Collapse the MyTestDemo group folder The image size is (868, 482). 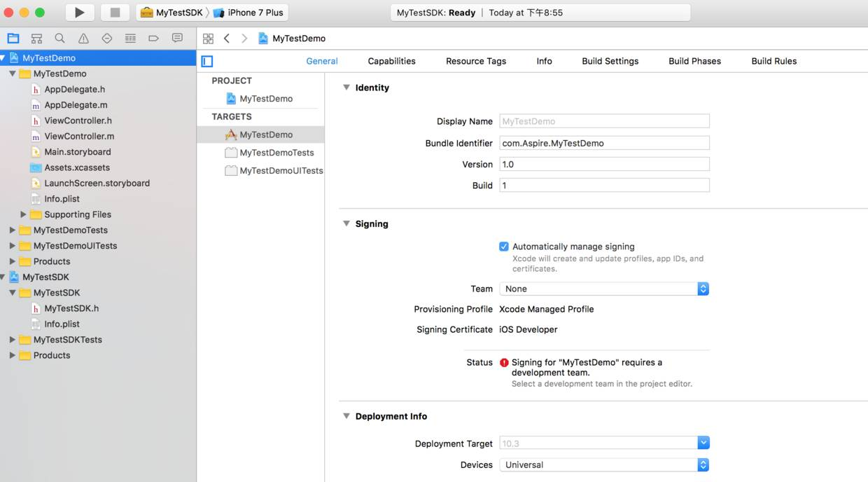(13, 74)
